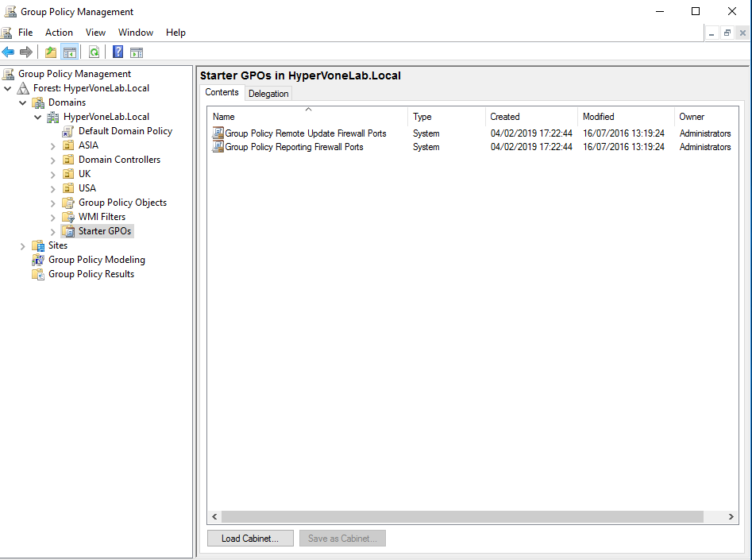Click the Back navigation arrow
The height and width of the screenshot is (560, 752).
coord(8,52)
